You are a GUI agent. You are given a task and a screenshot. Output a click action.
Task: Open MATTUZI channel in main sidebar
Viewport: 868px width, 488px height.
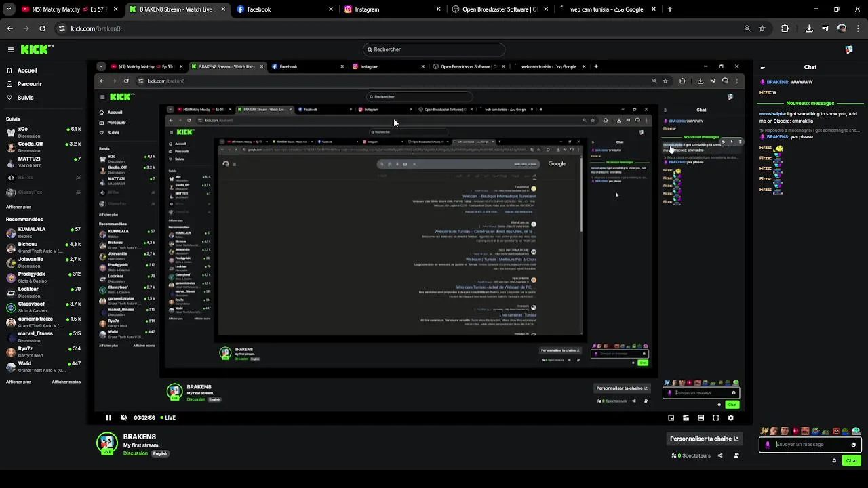[43, 161]
